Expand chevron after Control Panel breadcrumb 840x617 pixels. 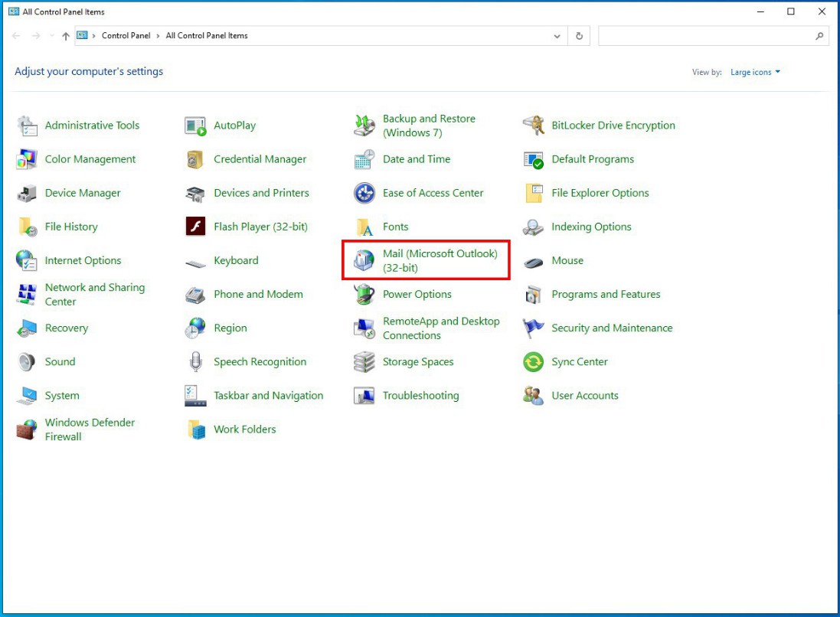(x=158, y=36)
